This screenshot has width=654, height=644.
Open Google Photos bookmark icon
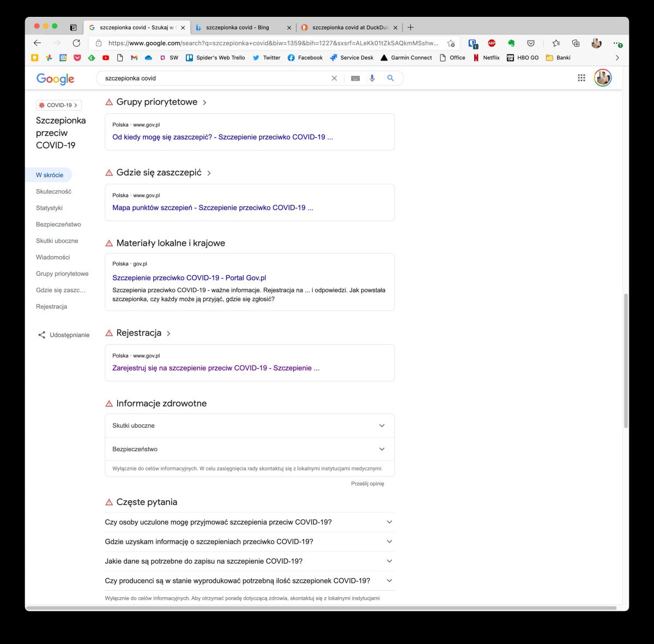click(49, 58)
